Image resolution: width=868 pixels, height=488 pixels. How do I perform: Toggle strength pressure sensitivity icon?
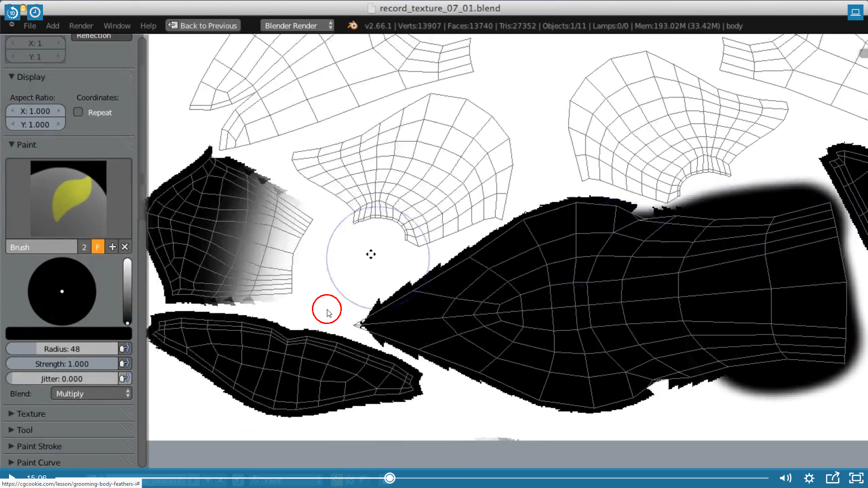124,363
